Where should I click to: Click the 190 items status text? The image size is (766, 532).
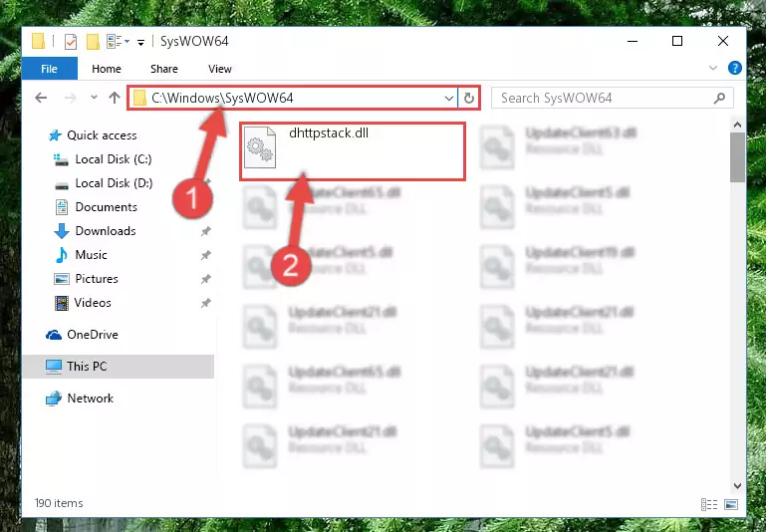pos(59,503)
